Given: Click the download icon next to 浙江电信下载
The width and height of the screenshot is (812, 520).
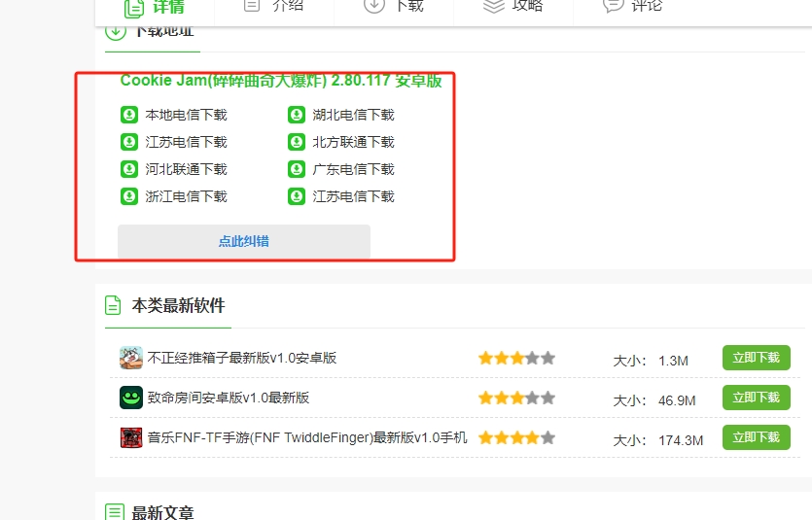Looking at the screenshot, I should [x=129, y=196].
